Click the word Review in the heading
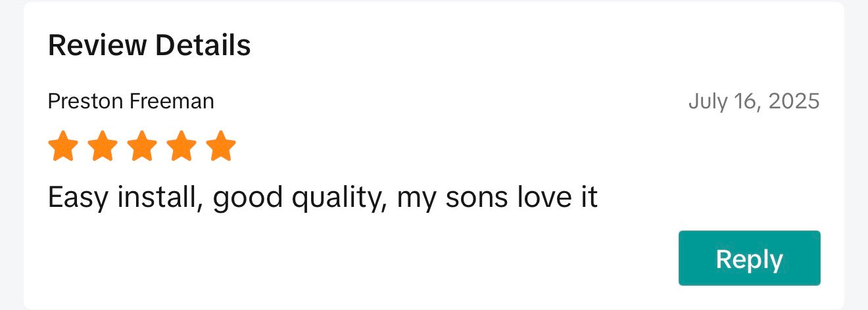The image size is (868, 310). point(96,45)
